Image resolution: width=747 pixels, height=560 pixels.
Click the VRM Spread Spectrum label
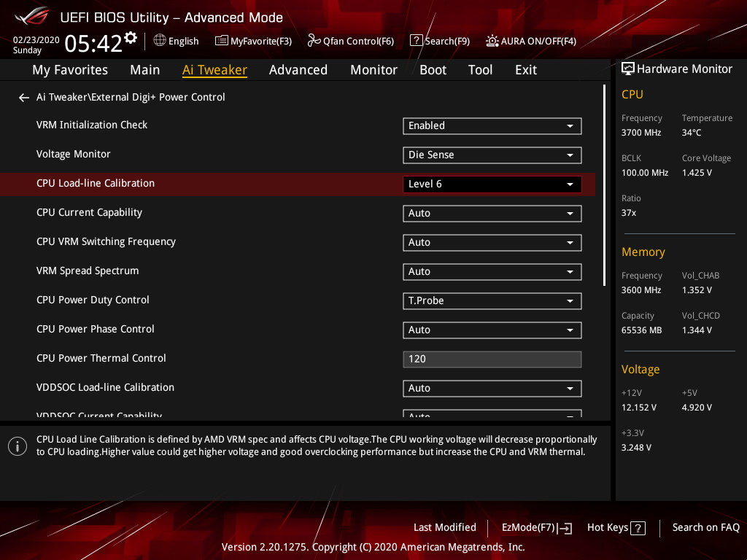(88, 271)
